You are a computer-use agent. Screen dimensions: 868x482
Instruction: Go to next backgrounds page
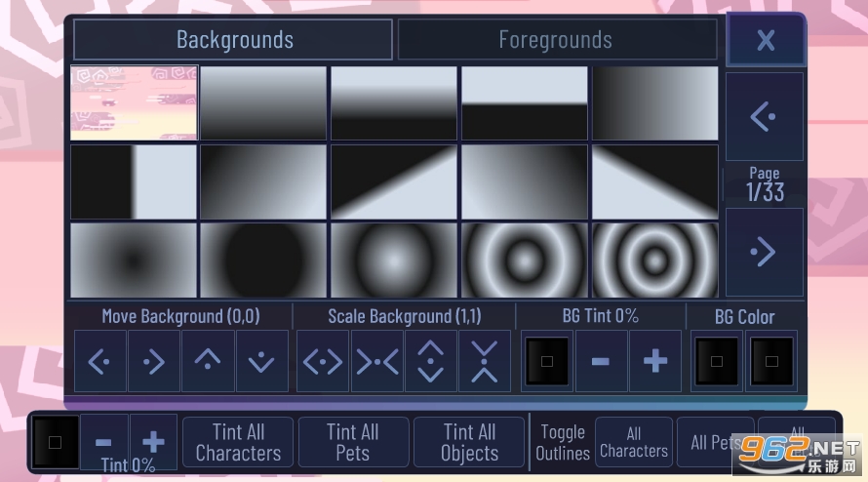[x=764, y=252]
